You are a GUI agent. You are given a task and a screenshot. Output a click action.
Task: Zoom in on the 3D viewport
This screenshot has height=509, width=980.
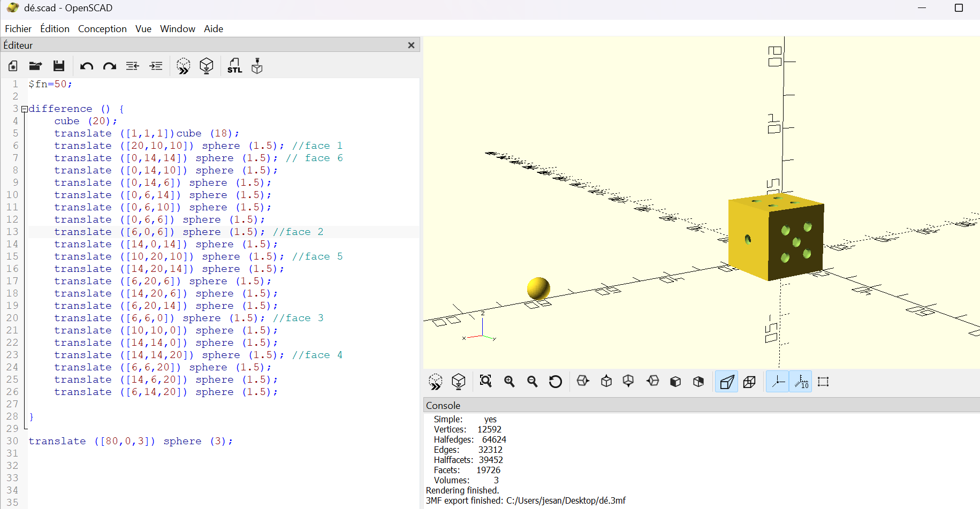pyautogui.click(x=509, y=382)
